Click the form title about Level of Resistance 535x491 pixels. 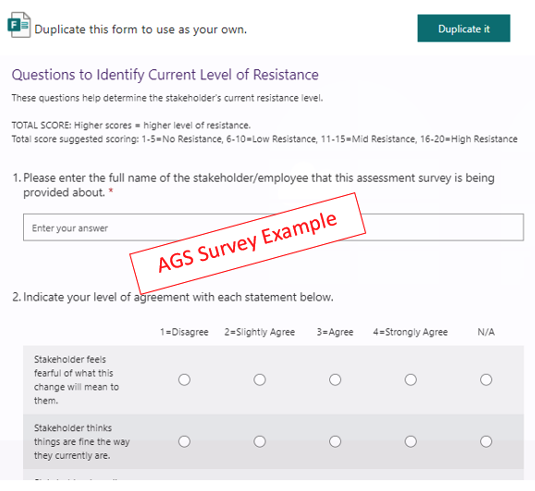coord(165,75)
